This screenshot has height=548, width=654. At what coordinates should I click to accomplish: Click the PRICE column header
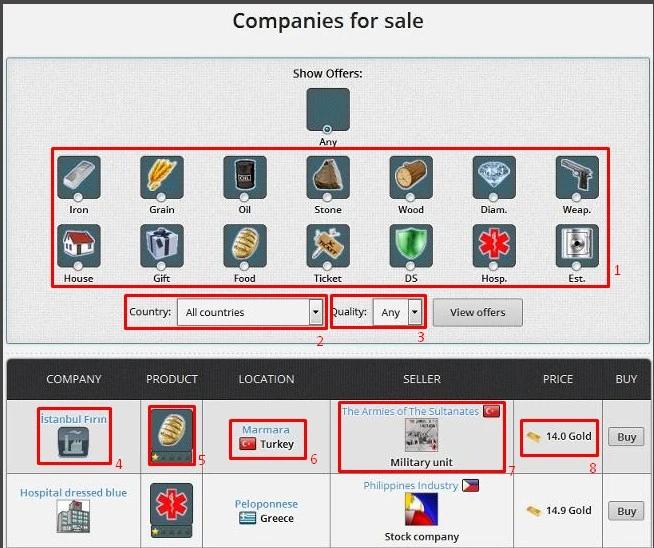pos(558,379)
